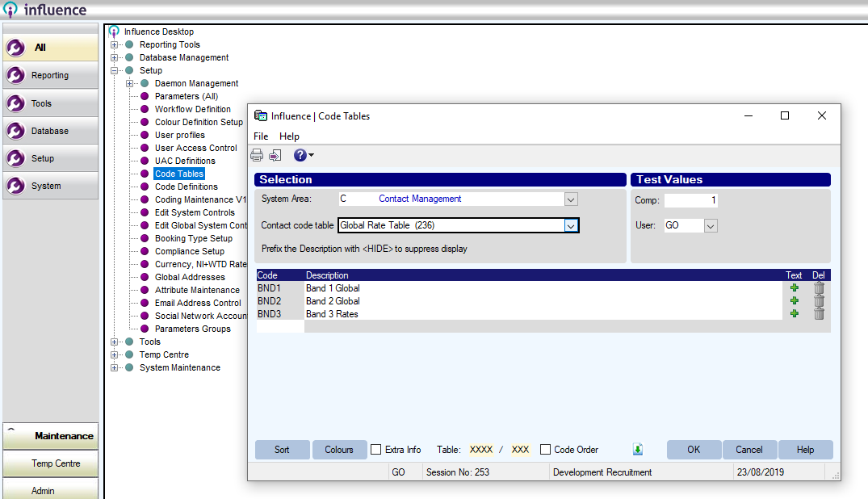Toggle the Extra Info checkbox
The width and height of the screenshot is (868, 499).
376,449
